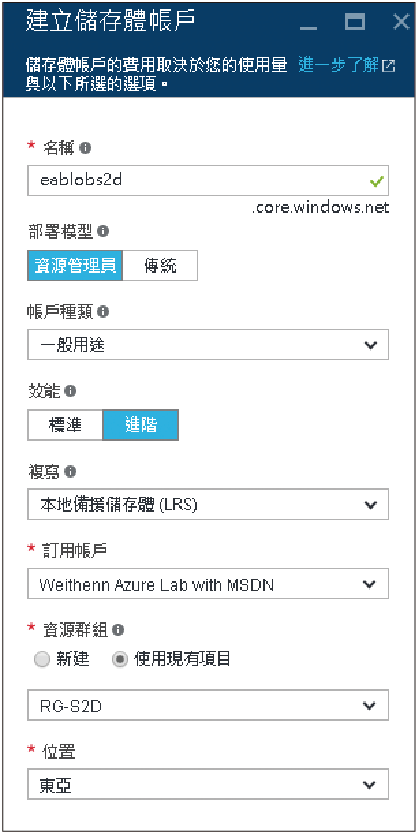Click external link icon after 進一步了解
The image size is (420, 835).
tap(390, 66)
